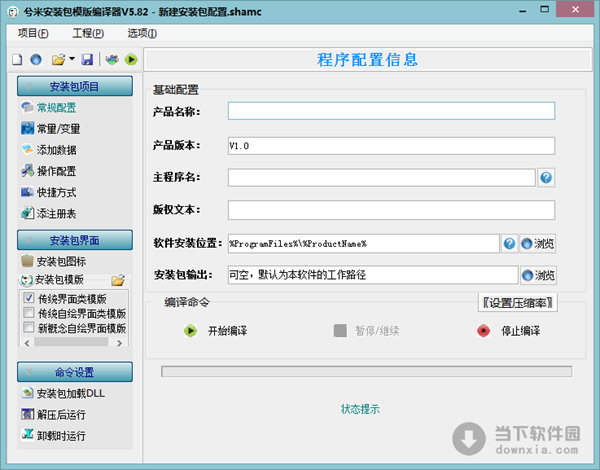Click the build settings toolbar icon

tap(112, 59)
